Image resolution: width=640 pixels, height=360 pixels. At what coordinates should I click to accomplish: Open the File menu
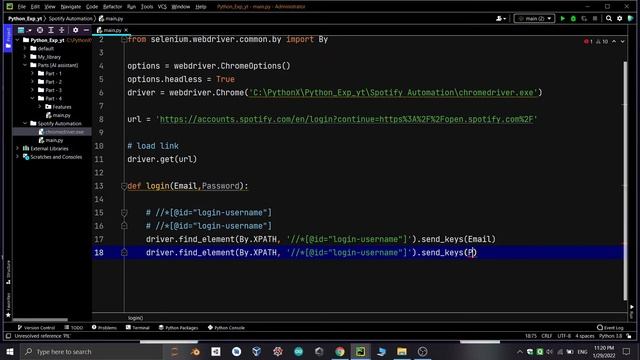point(22,7)
